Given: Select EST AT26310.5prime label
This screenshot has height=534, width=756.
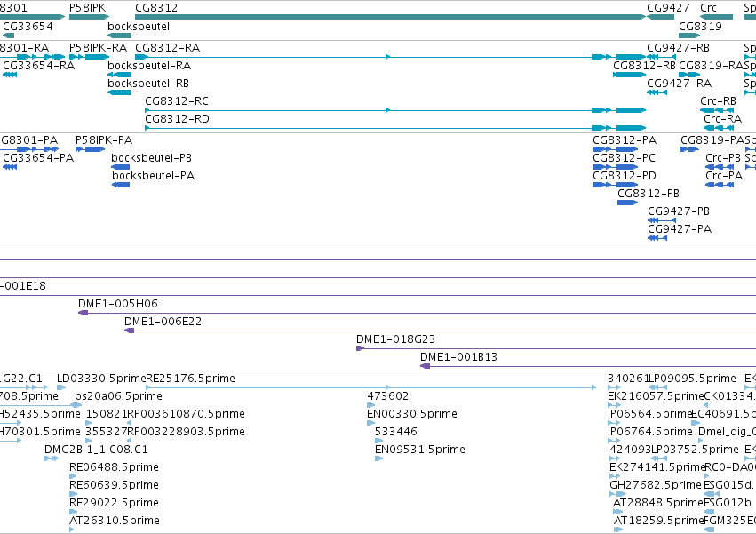Looking at the screenshot, I should pos(115,522).
